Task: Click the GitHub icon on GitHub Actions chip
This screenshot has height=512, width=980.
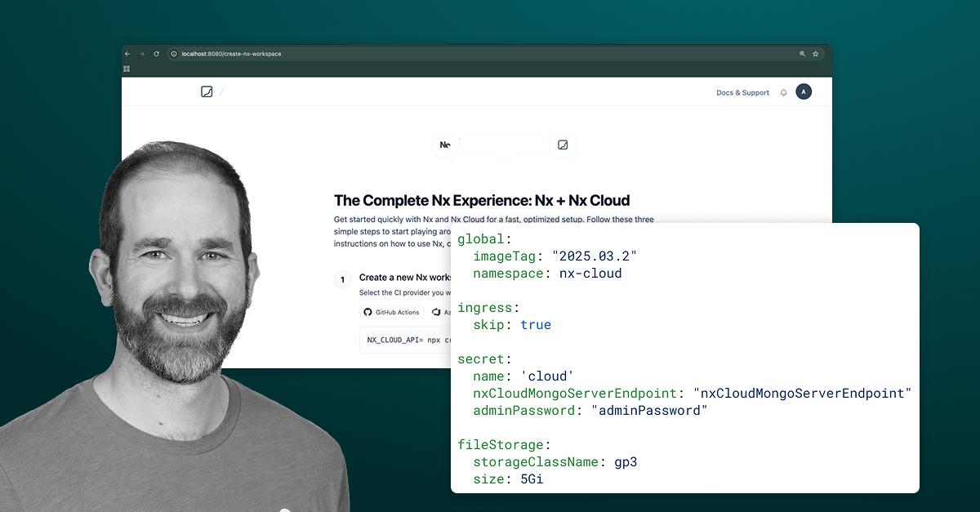Action: pyautogui.click(x=368, y=312)
